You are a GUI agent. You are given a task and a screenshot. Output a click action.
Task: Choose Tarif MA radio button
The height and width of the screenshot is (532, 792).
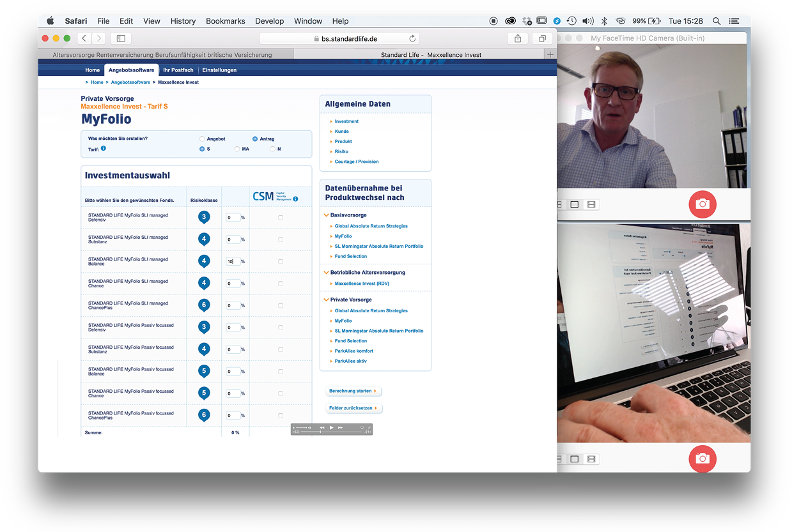pyautogui.click(x=237, y=149)
